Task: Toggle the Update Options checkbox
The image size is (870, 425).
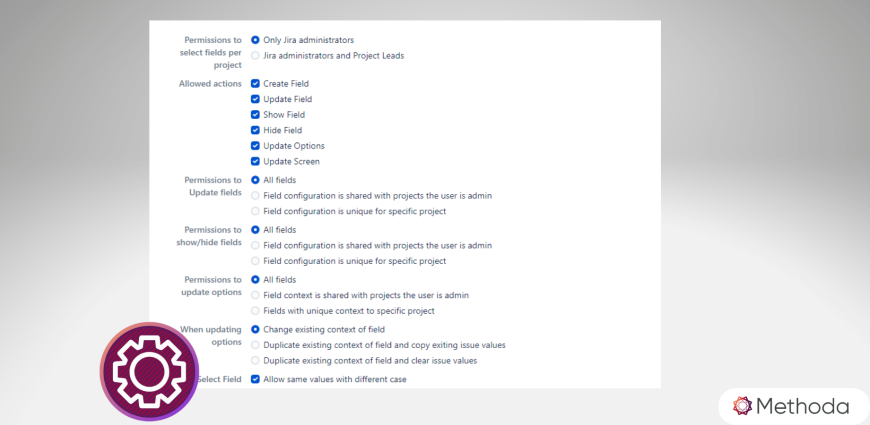Action: pos(256,146)
